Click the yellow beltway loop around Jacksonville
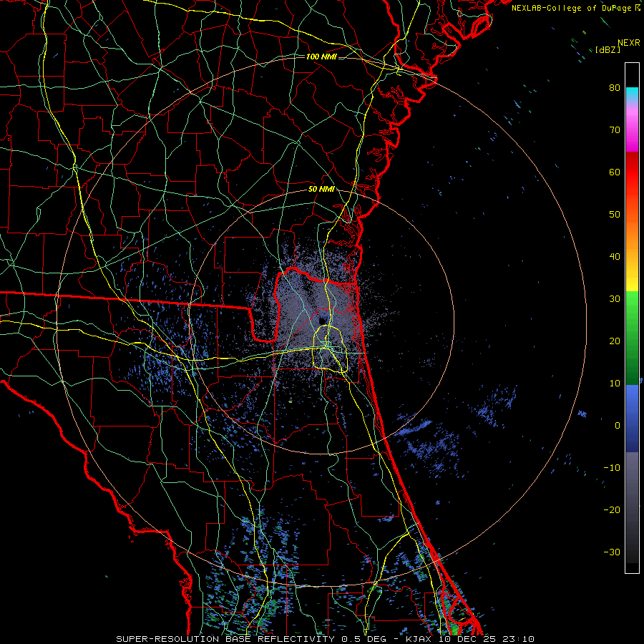 (x=330, y=349)
